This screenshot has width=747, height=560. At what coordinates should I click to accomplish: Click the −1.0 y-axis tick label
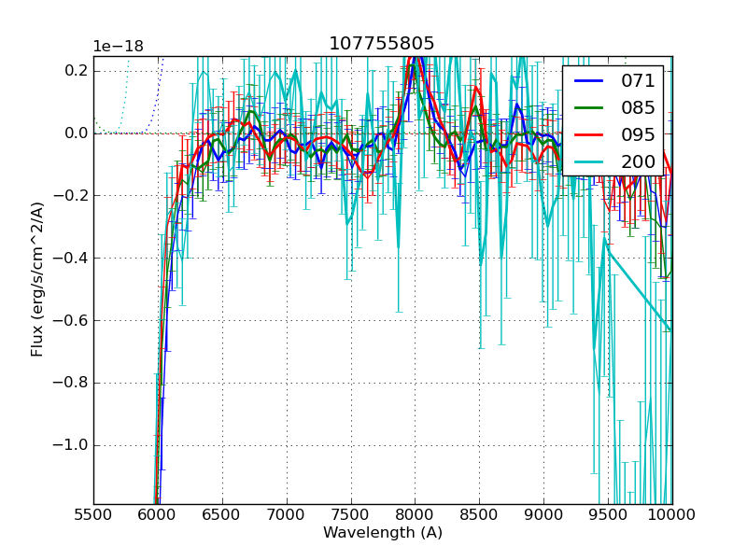(69, 445)
